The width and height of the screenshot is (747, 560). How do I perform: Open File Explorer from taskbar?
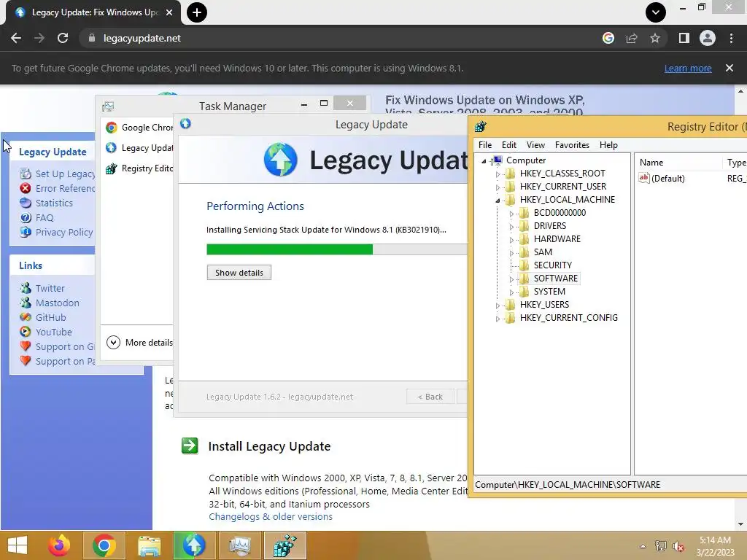149,545
